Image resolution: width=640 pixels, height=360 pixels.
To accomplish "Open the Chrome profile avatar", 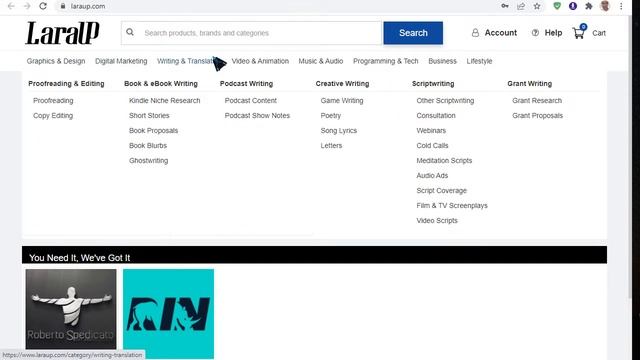I will click(x=605, y=6).
